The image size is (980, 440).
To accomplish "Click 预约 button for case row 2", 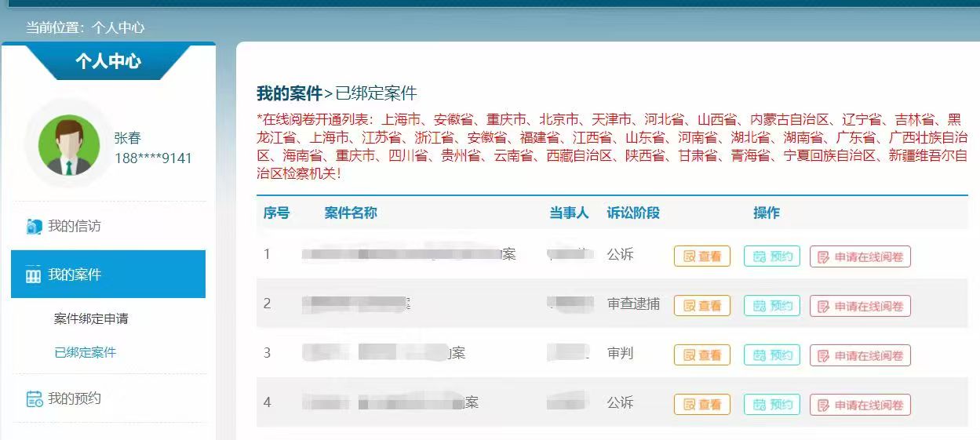I will click(x=772, y=306).
